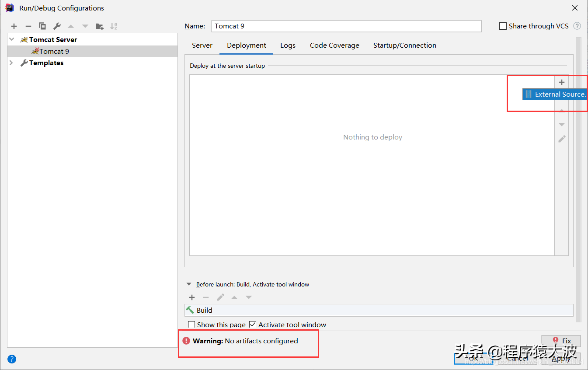Viewport: 588px width, 370px height.
Task: Move the Before launch task down
Action: [249, 297]
